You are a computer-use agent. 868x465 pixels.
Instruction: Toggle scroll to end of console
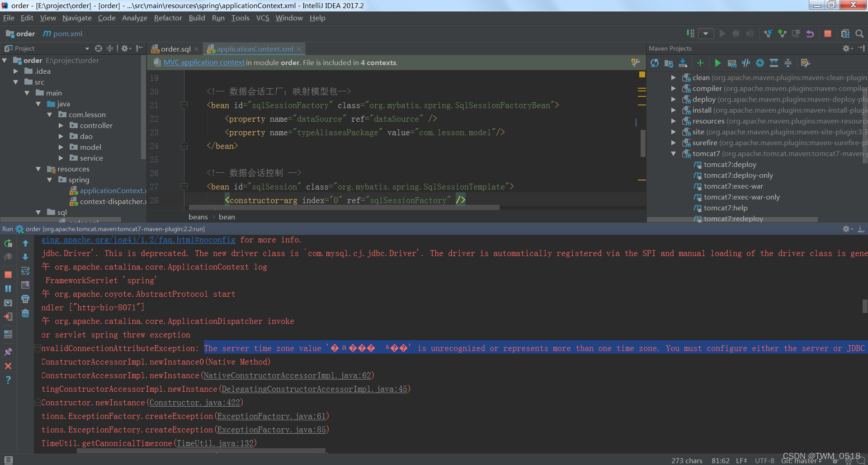tap(25, 285)
